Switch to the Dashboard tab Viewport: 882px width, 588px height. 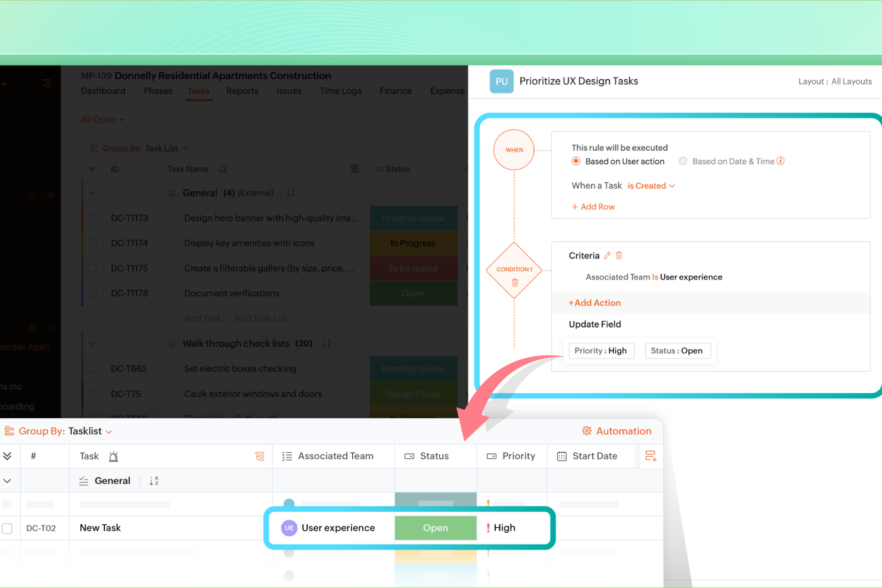[103, 91]
